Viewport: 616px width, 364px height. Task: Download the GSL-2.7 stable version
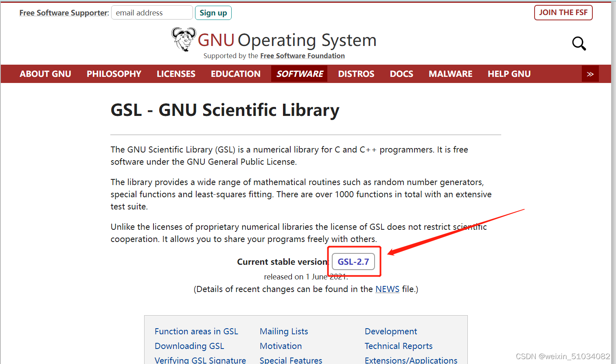[x=353, y=262]
